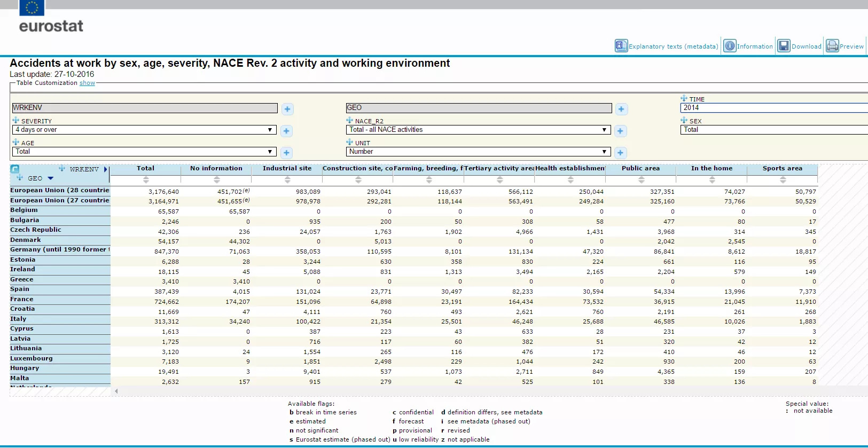Open the UNIT 'Number' dropdown
The width and height of the screenshot is (868, 448).
pyautogui.click(x=479, y=152)
